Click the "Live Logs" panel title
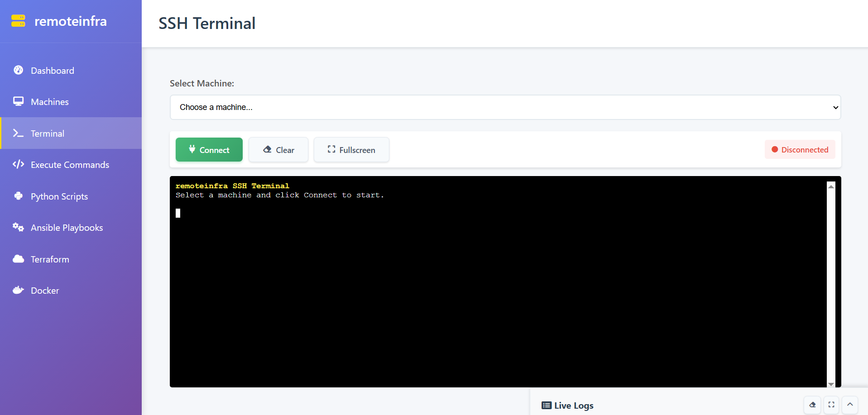The height and width of the screenshot is (415, 868). click(574, 405)
